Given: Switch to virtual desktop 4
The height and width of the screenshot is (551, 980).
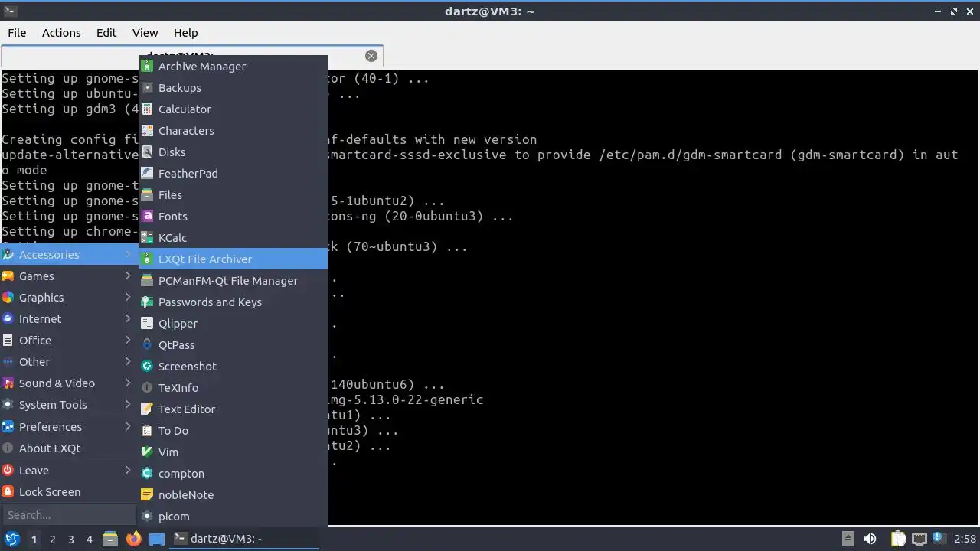Looking at the screenshot, I should point(89,540).
